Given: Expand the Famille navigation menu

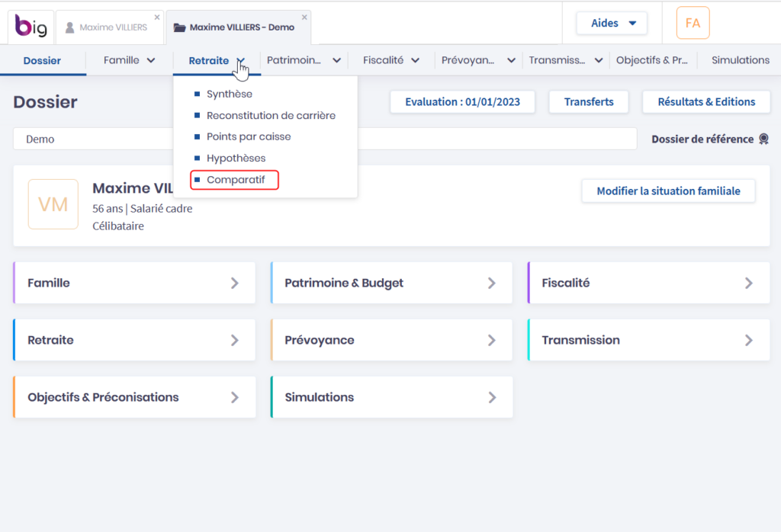Looking at the screenshot, I should tap(129, 60).
